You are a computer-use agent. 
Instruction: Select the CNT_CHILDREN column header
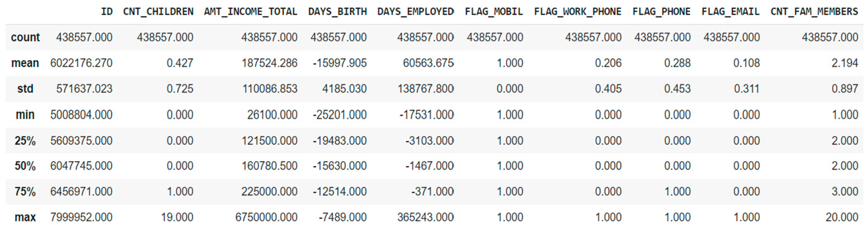pyautogui.click(x=158, y=12)
